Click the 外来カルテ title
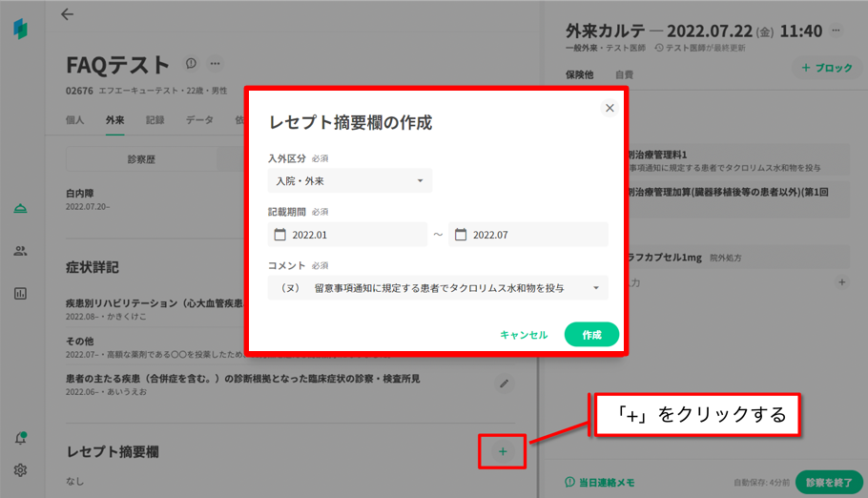This screenshot has height=498, width=868. [605, 31]
